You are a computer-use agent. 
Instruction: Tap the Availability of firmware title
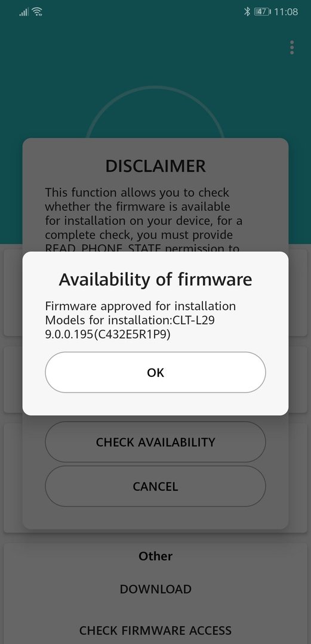pyautogui.click(x=155, y=279)
